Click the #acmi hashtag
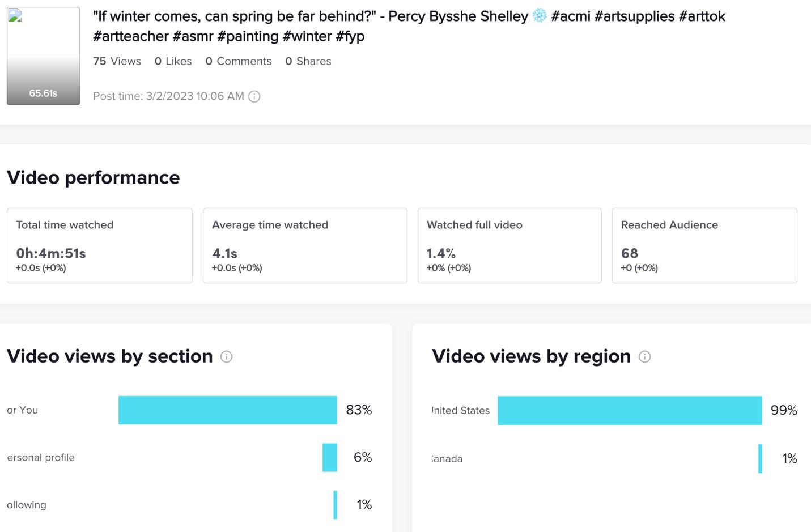The height and width of the screenshot is (532, 811). pos(570,16)
